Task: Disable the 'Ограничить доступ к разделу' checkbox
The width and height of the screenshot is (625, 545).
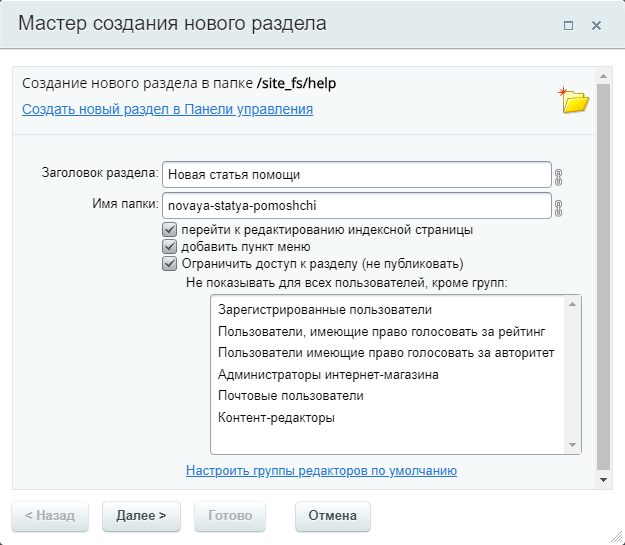Action: pyautogui.click(x=169, y=264)
